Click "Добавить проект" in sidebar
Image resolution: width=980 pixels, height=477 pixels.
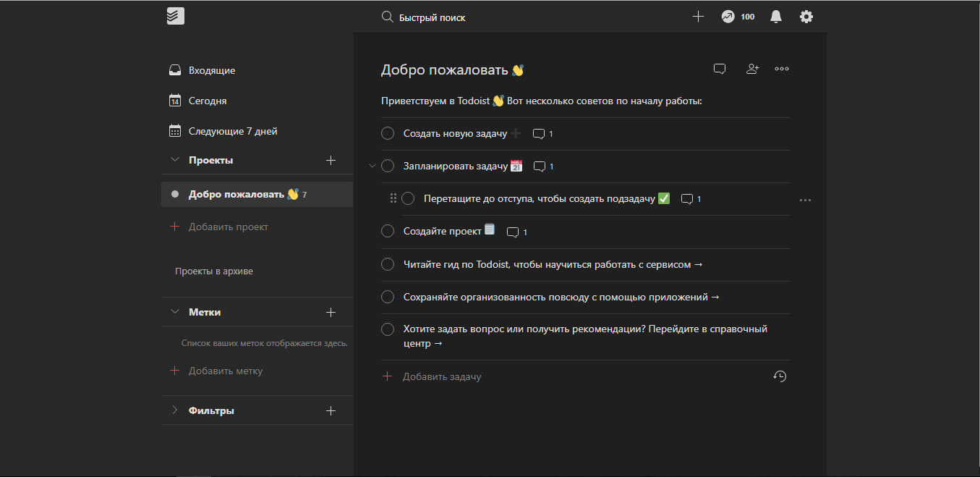[x=228, y=227]
